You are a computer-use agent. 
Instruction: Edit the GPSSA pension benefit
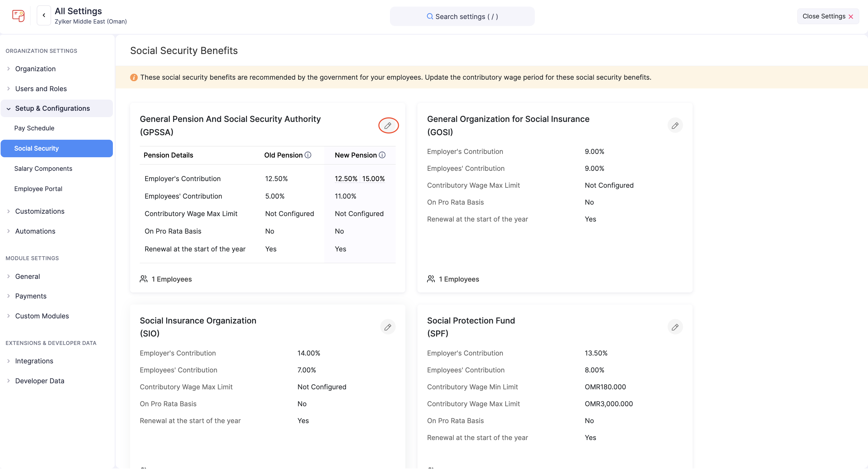(388, 125)
